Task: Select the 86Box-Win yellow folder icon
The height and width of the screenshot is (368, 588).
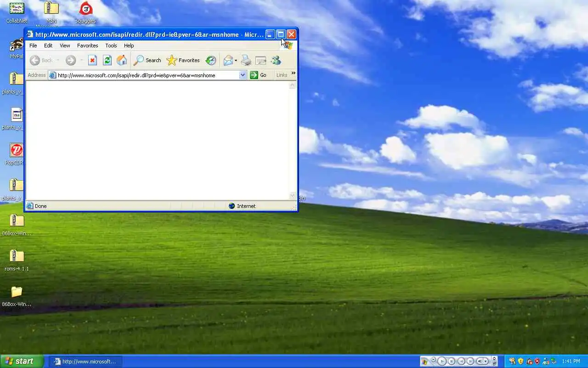Action: (x=17, y=295)
